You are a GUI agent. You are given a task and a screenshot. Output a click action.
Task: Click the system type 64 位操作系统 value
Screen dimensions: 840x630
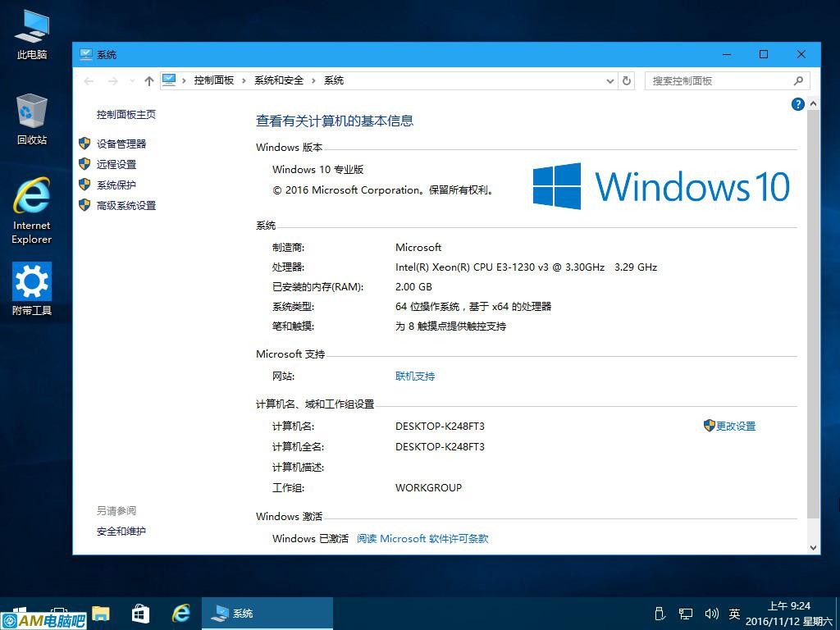click(x=473, y=307)
